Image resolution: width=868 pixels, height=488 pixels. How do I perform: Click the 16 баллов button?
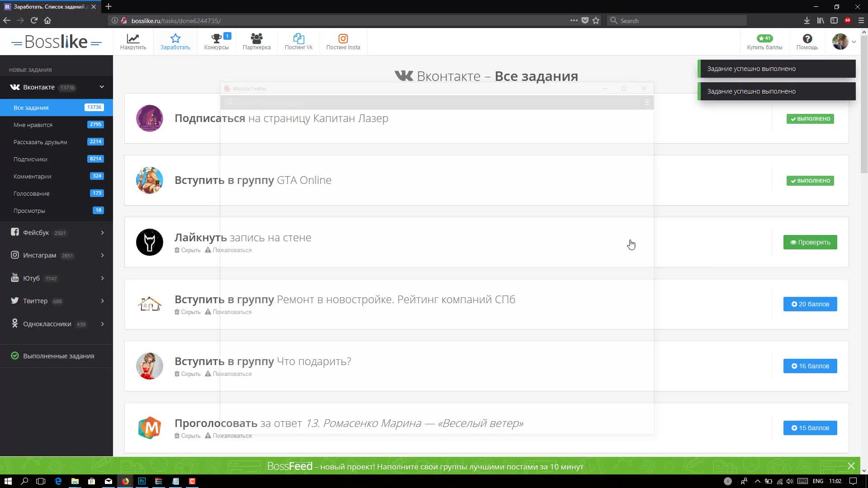click(x=810, y=366)
